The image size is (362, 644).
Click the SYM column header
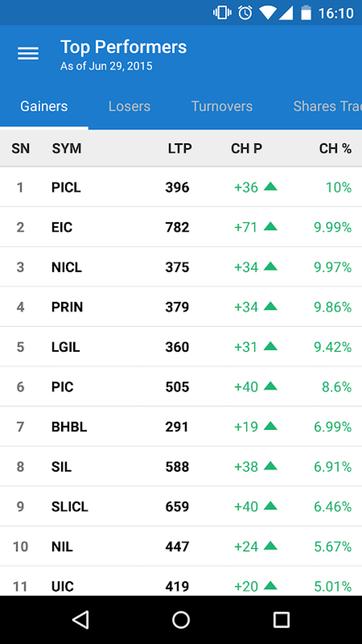(67, 148)
